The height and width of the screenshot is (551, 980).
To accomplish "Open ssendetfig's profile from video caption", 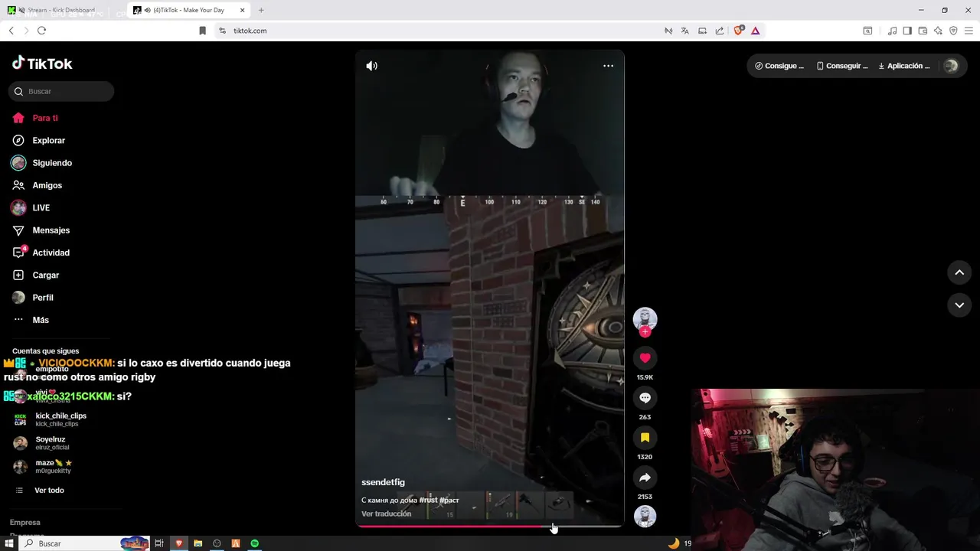I will pos(383,482).
